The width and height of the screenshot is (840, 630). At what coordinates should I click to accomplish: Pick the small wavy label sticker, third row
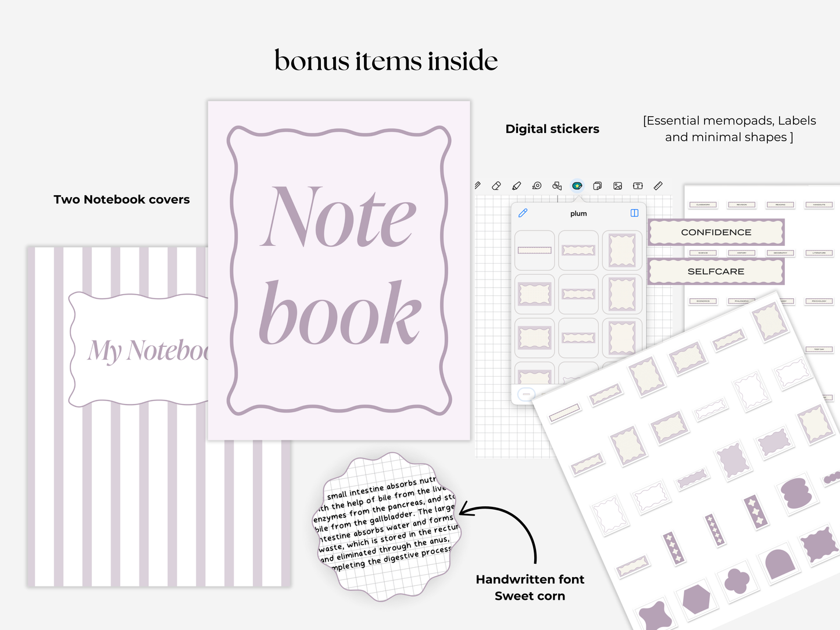578,338
